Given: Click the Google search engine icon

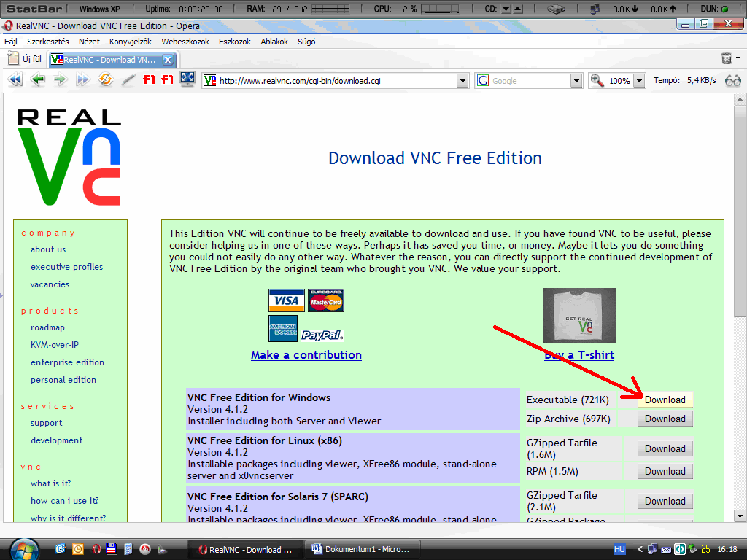Looking at the screenshot, I should pos(483,80).
